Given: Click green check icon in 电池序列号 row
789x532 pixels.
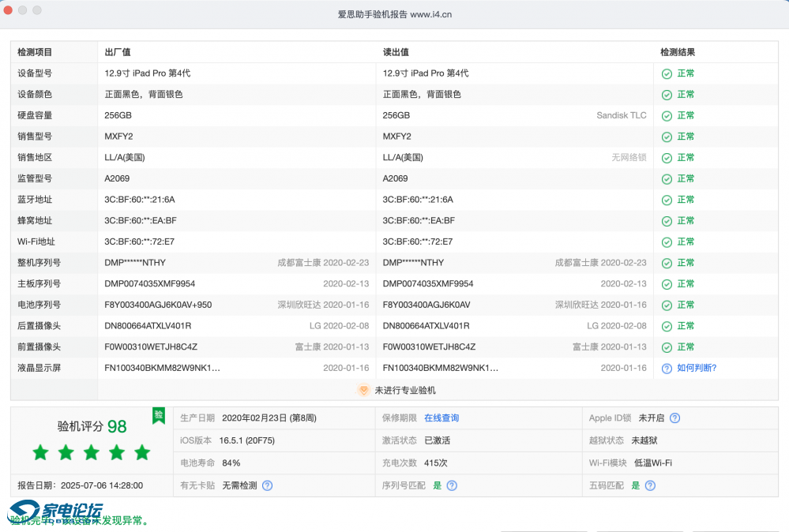Looking at the screenshot, I should [x=667, y=305].
